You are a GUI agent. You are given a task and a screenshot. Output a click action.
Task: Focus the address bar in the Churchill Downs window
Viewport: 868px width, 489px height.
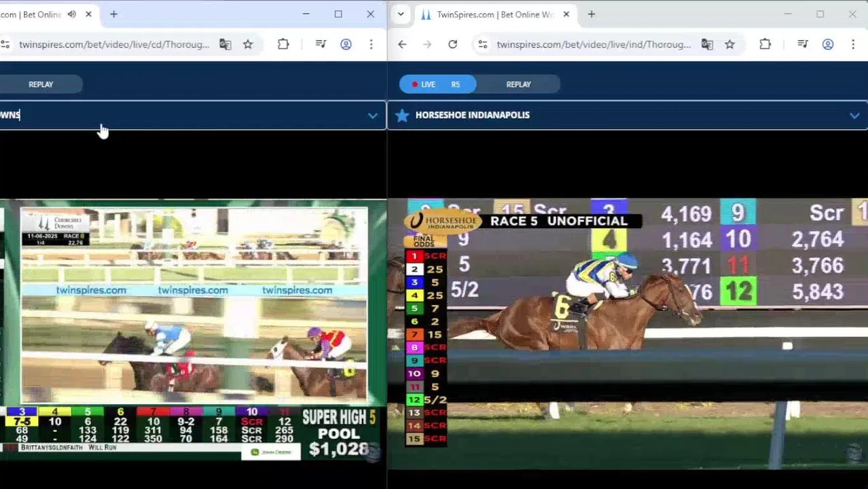[114, 44]
